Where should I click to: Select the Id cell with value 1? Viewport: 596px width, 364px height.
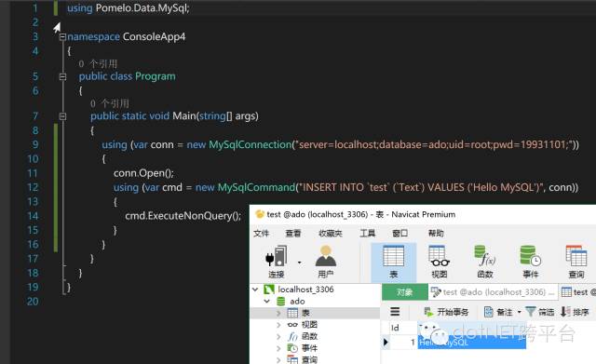point(403,343)
